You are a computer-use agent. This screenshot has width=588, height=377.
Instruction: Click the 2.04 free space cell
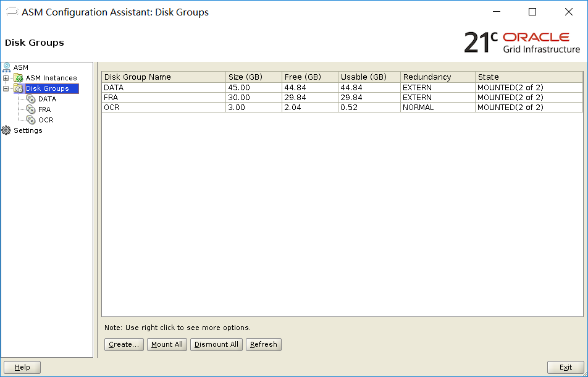tap(310, 108)
